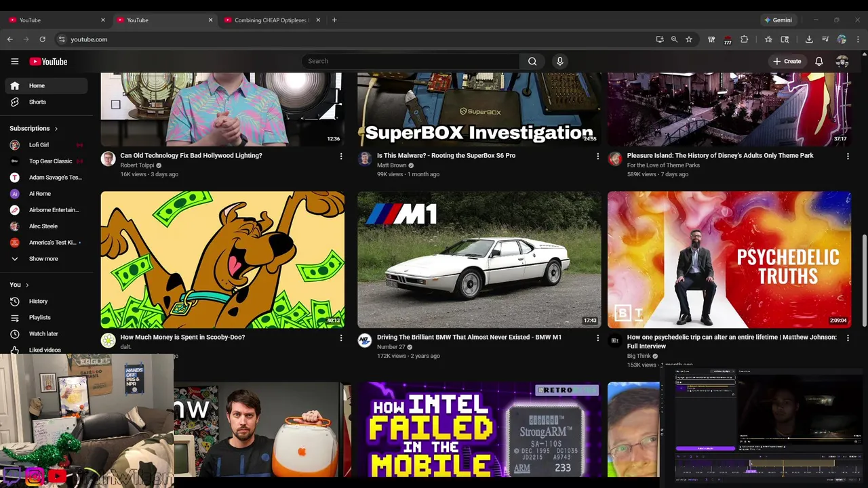
Task: Open Ai Rome subscription
Action: 46,193
